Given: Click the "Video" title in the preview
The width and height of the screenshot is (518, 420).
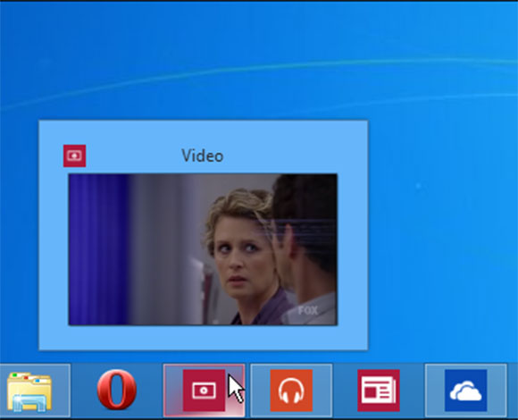Looking at the screenshot, I should click(203, 155).
